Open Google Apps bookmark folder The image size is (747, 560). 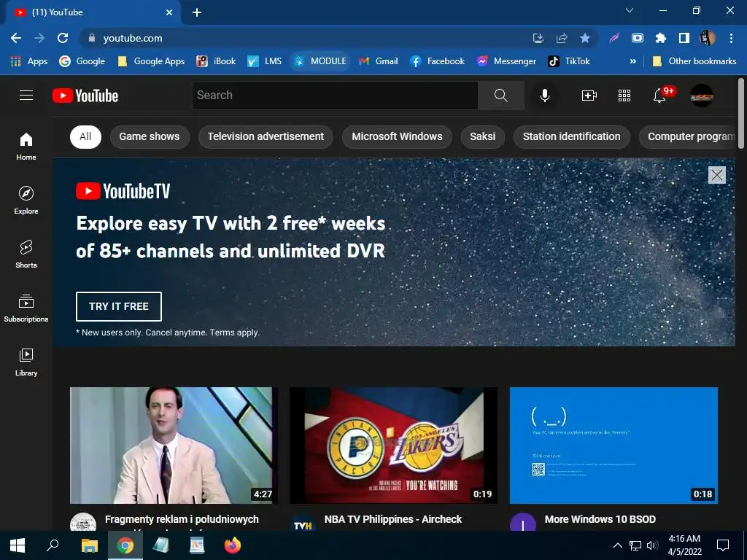pos(152,61)
